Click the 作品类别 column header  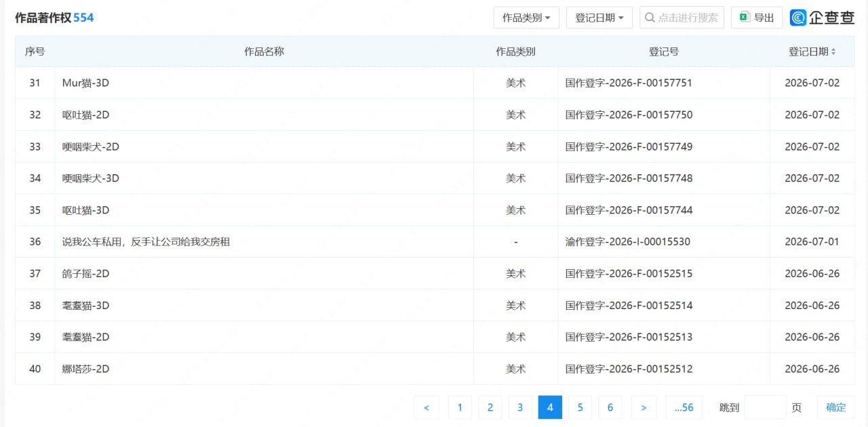515,52
